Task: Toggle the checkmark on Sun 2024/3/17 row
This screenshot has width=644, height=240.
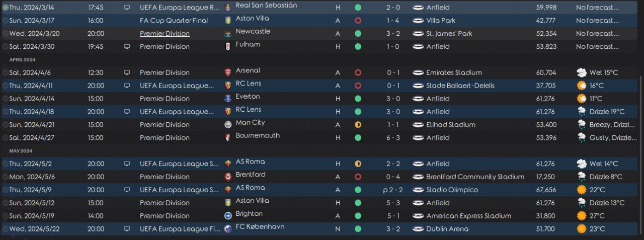Action: 5,21
